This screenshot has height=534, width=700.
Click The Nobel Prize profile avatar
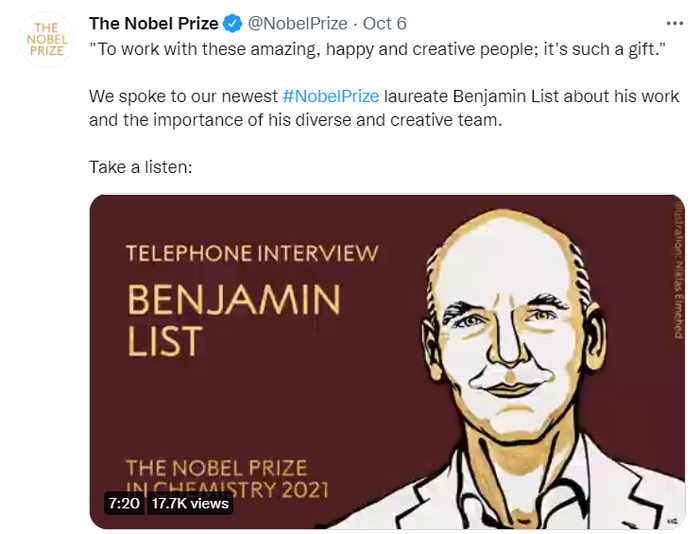pyautogui.click(x=44, y=40)
